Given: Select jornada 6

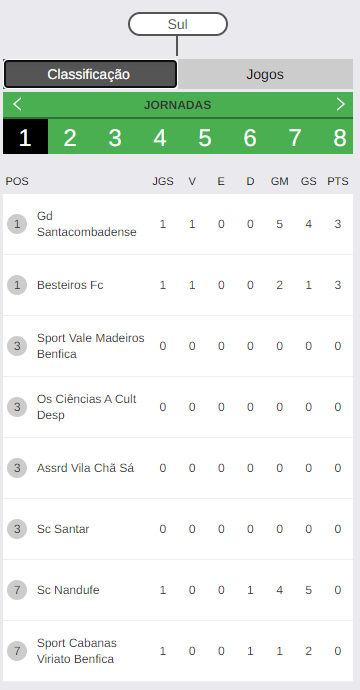Looking at the screenshot, I should pyautogui.click(x=250, y=137).
